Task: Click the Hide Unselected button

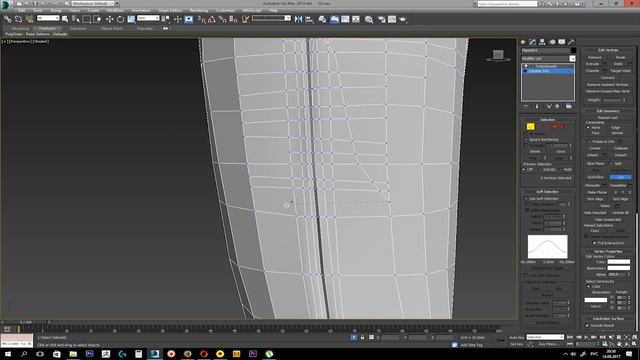Action: coord(607,220)
